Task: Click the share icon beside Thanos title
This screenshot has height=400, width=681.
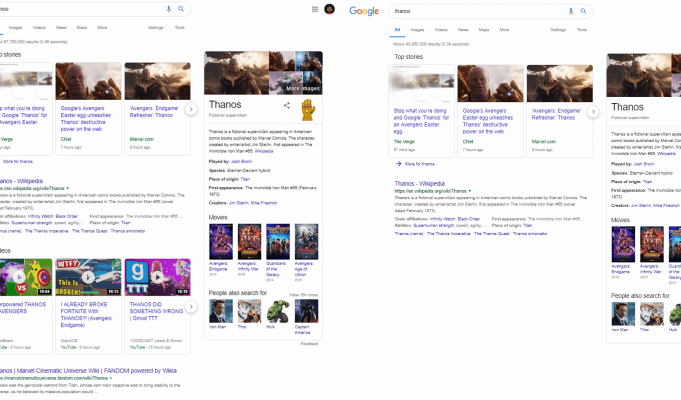Action: click(x=287, y=105)
